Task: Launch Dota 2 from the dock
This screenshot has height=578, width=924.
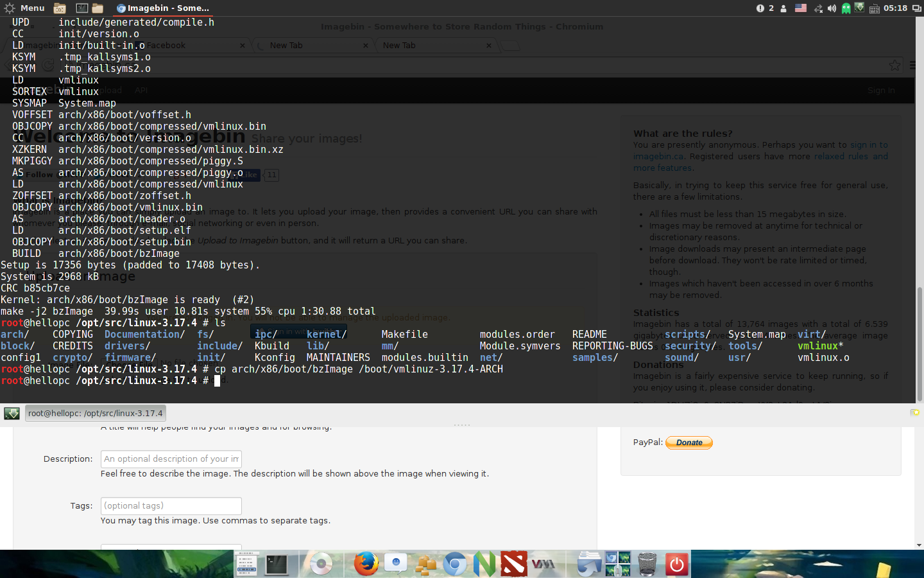Action: 514,564
